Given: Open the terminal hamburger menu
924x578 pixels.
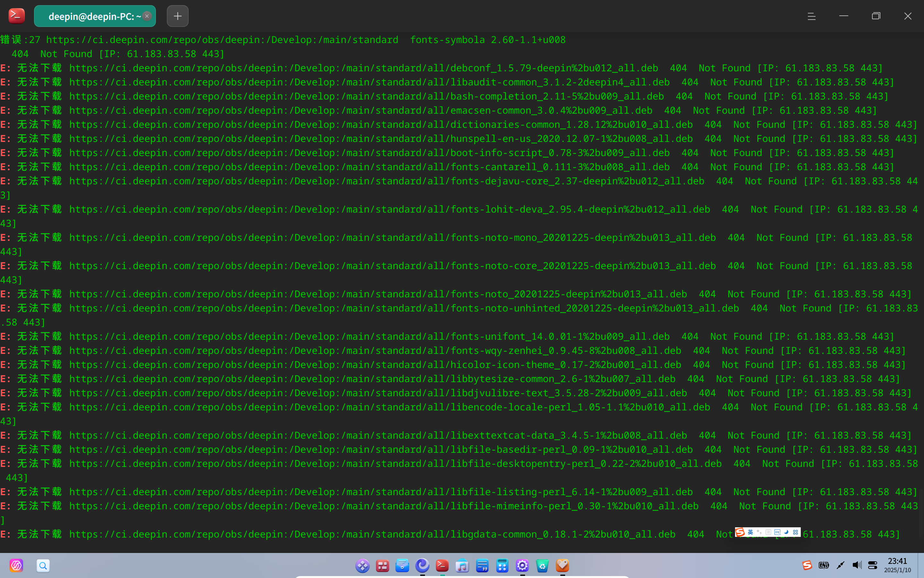Looking at the screenshot, I should [x=812, y=16].
